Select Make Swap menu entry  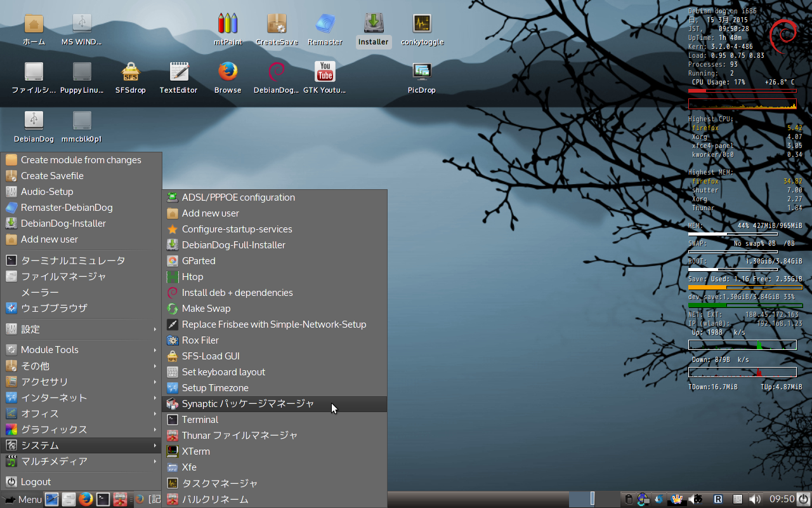click(x=275, y=309)
